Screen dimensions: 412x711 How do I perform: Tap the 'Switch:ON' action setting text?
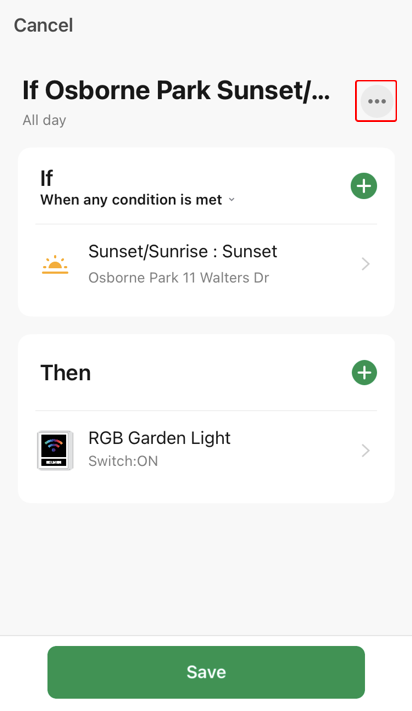(123, 461)
